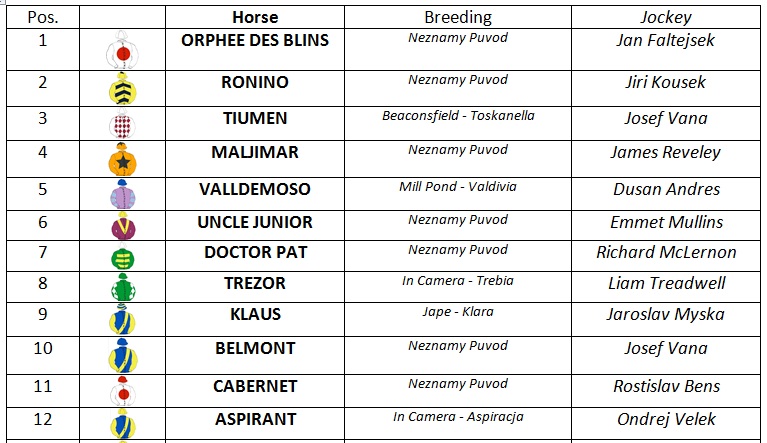Click Klaus's yellow and blue sash silks

coord(122,319)
